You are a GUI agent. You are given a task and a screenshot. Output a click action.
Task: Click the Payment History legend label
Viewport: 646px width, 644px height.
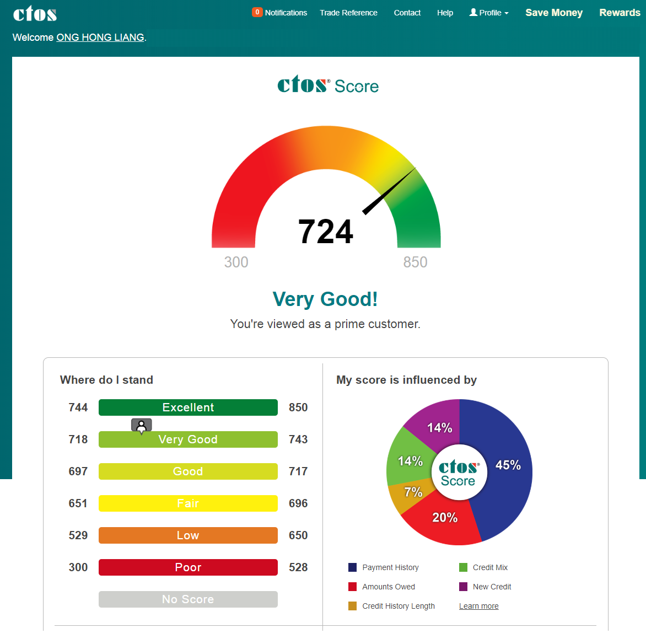(390, 568)
